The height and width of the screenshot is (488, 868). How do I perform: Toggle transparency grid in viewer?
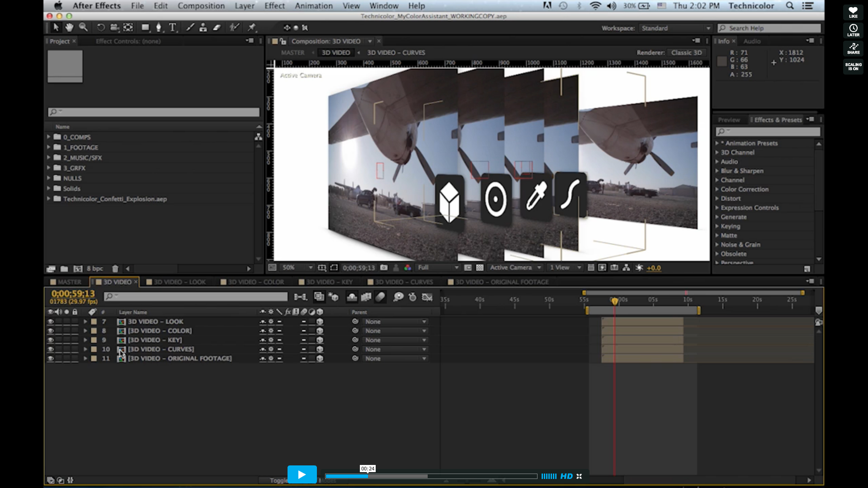[x=480, y=267]
